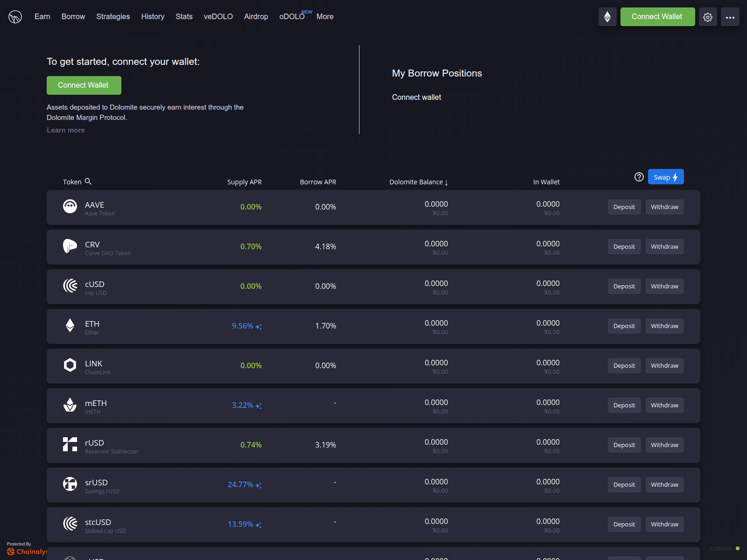
Task: Click the CRV token icon
Action: point(70,246)
